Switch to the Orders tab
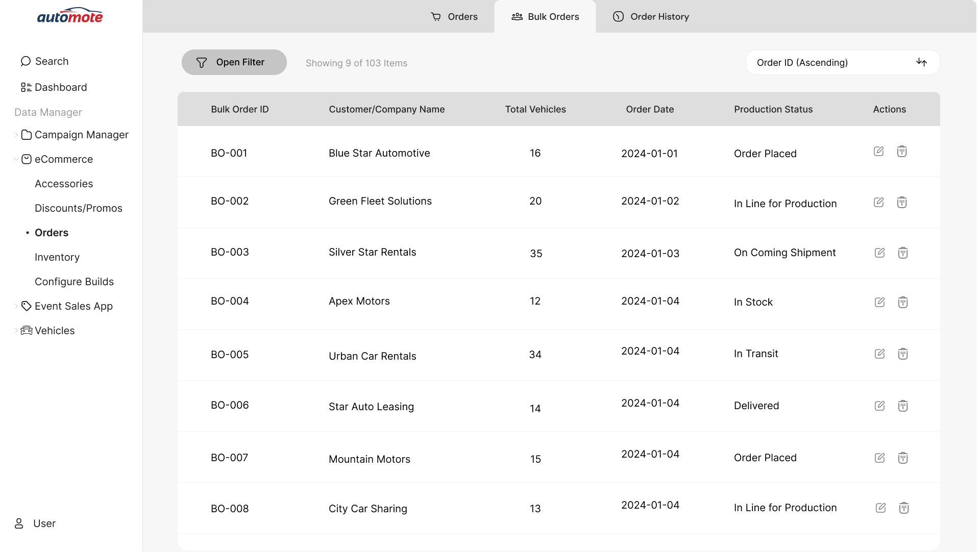This screenshot has width=980, height=552. (x=454, y=16)
